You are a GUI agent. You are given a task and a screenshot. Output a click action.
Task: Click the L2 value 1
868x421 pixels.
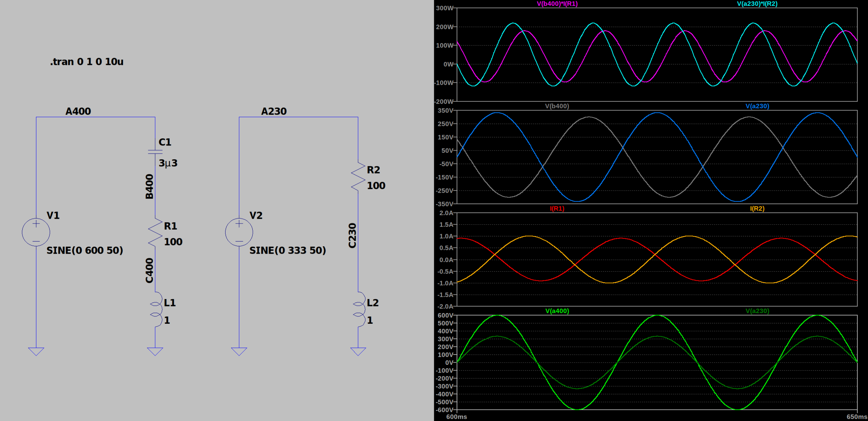pos(370,320)
